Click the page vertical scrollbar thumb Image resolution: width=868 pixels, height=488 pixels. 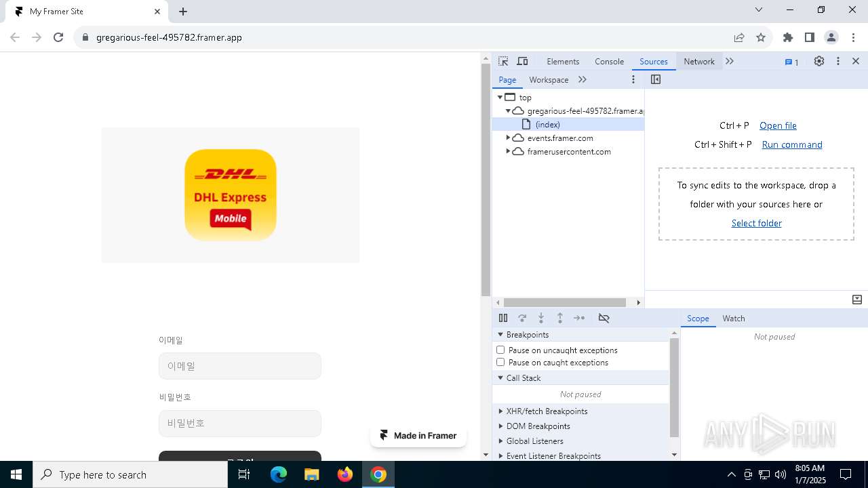(x=486, y=180)
